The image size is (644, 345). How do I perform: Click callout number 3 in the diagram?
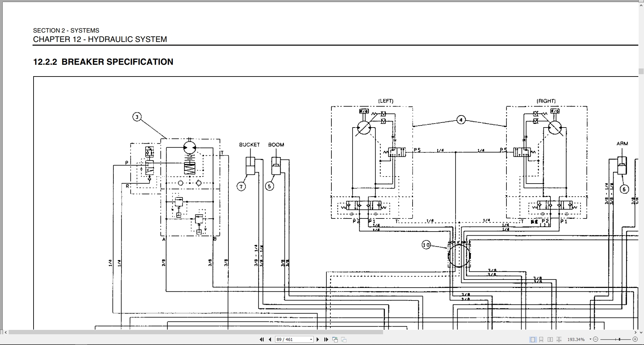[x=137, y=117]
